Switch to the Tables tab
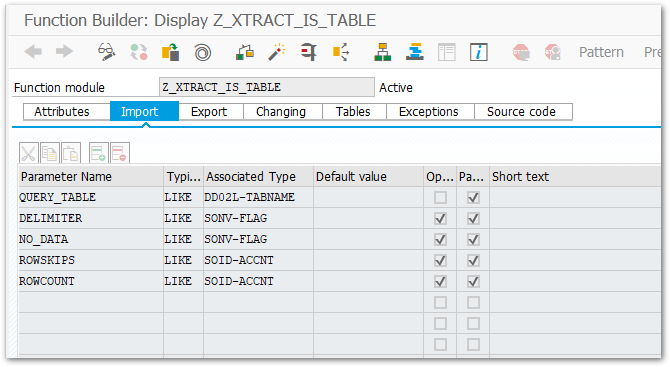 pos(354,112)
